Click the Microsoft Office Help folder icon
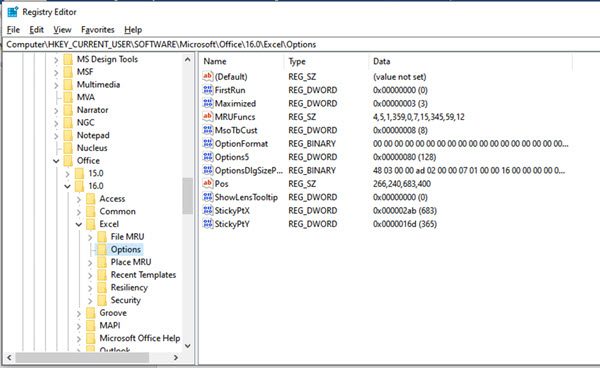The image size is (600, 368). (x=91, y=338)
